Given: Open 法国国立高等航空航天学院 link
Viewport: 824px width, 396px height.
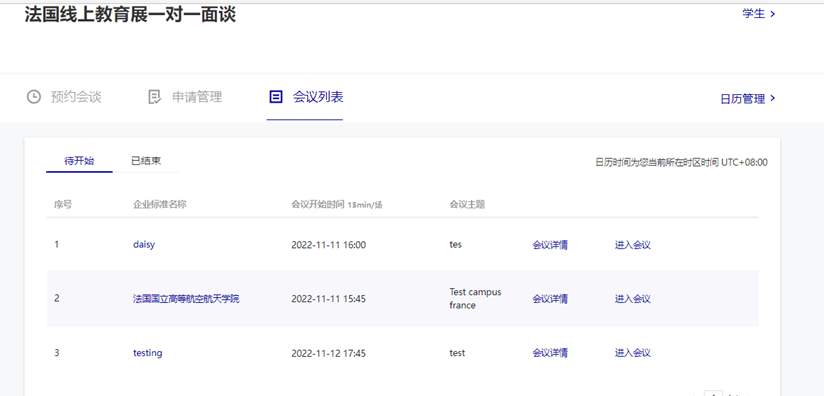Looking at the screenshot, I should (186, 299).
